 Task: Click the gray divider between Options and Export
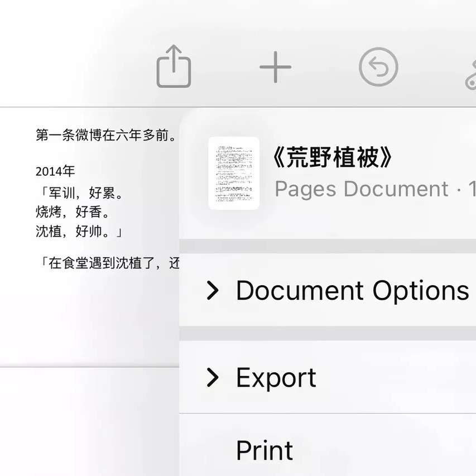point(328,333)
